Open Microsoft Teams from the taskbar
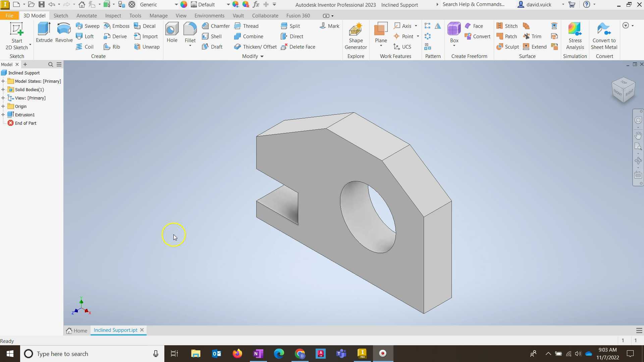 (x=341, y=354)
